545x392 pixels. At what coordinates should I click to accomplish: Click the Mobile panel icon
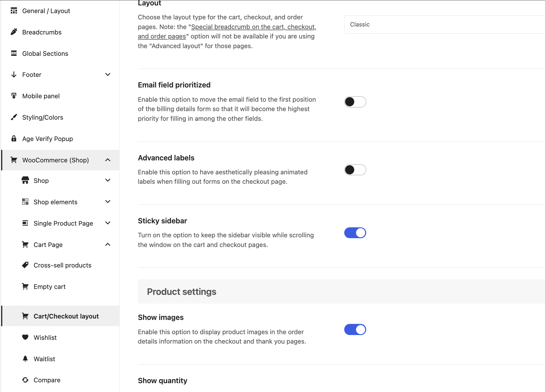point(14,96)
